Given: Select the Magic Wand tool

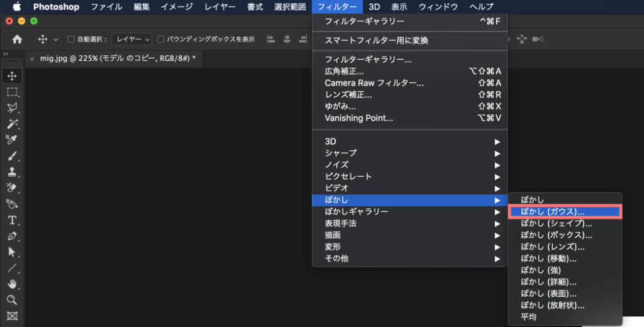Looking at the screenshot, I should click(x=12, y=124).
